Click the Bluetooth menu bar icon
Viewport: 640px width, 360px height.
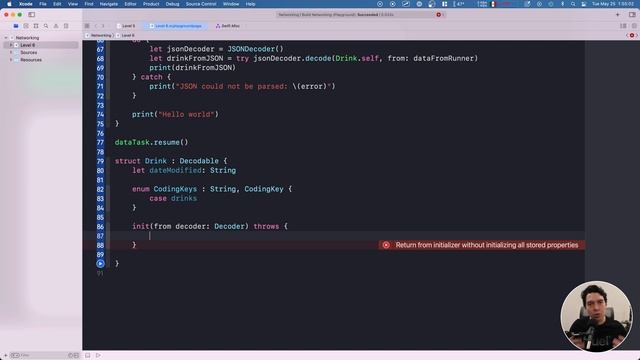[x=562, y=4]
